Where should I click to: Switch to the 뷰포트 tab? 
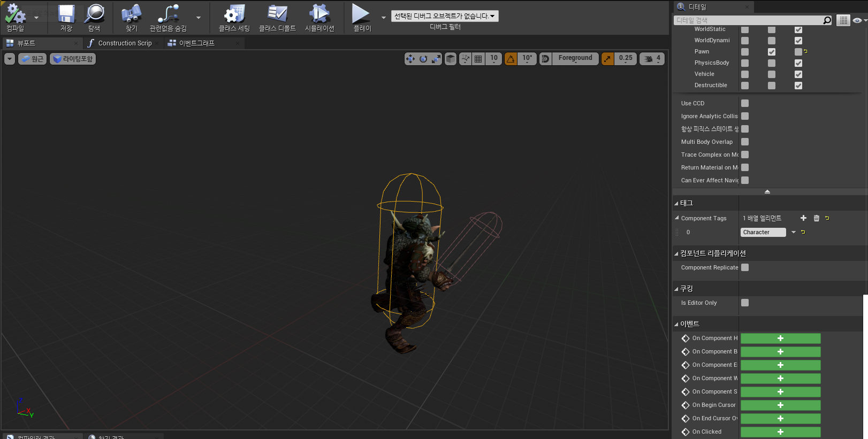pos(42,43)
